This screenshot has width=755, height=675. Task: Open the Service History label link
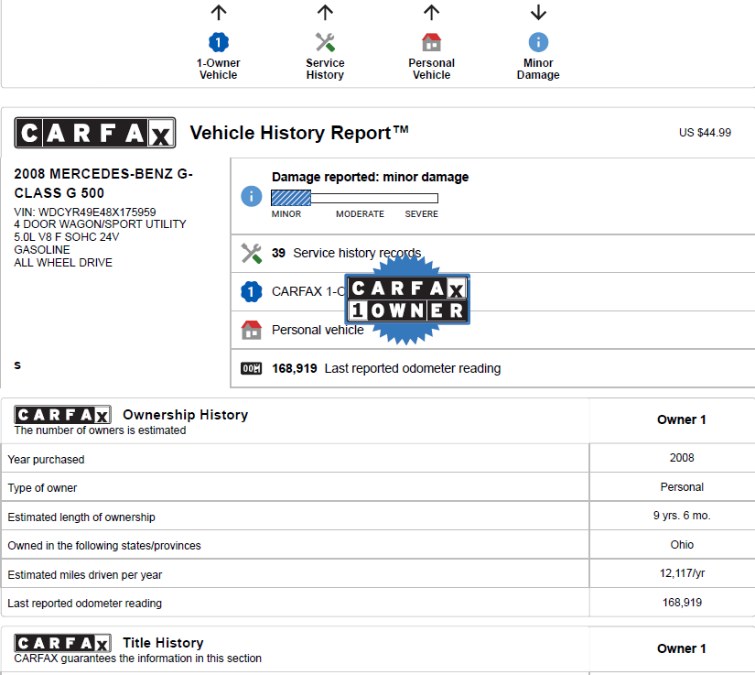(x=325, y=69)
